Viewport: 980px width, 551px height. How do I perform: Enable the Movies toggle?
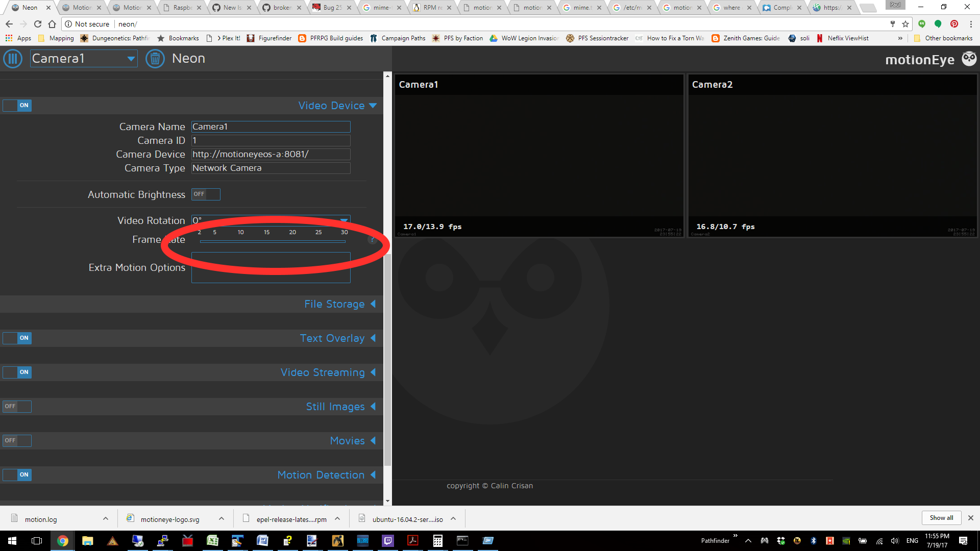17,440
